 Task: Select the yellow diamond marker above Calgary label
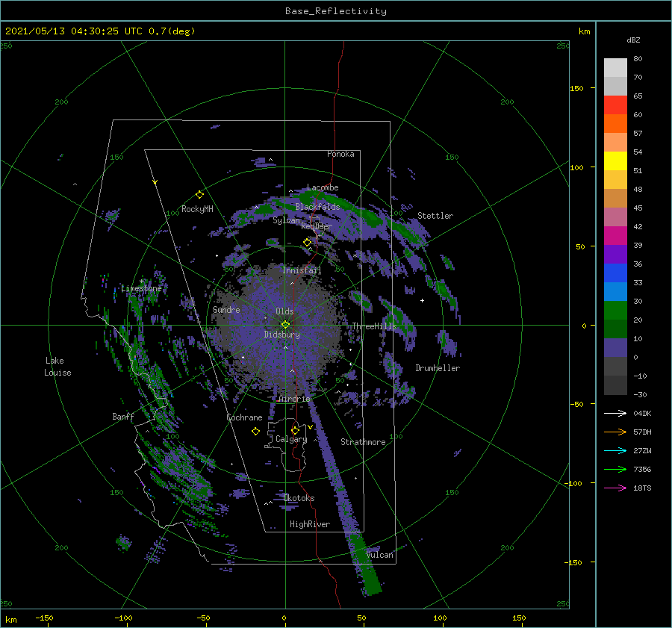(x=295, y=430)
